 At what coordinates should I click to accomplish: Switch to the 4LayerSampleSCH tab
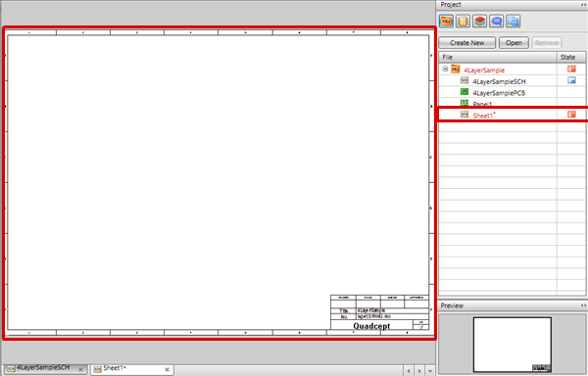(x=44, y=368)
